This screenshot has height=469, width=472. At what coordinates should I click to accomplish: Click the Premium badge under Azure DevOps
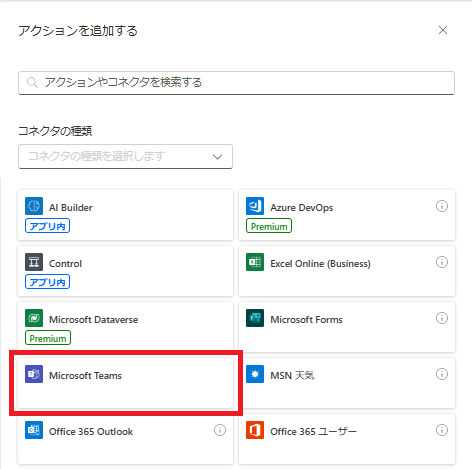(269, 226)
